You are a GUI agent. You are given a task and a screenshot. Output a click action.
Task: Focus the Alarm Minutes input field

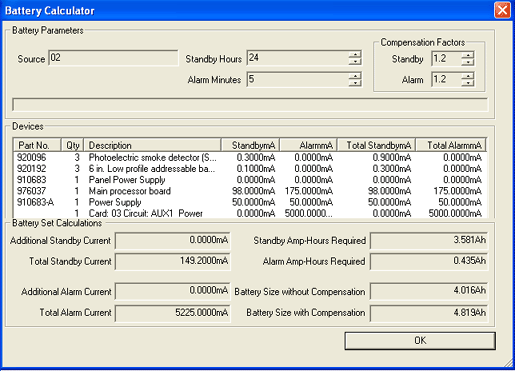(298, 79)
